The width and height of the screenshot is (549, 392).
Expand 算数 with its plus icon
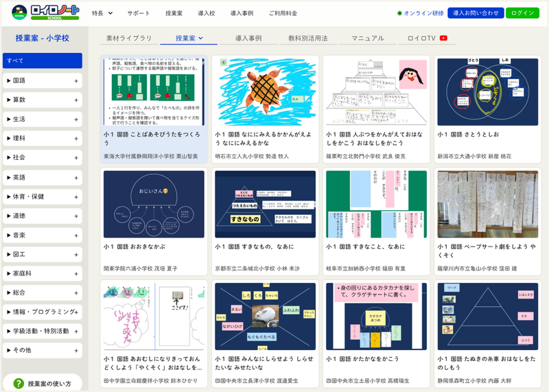76,100
